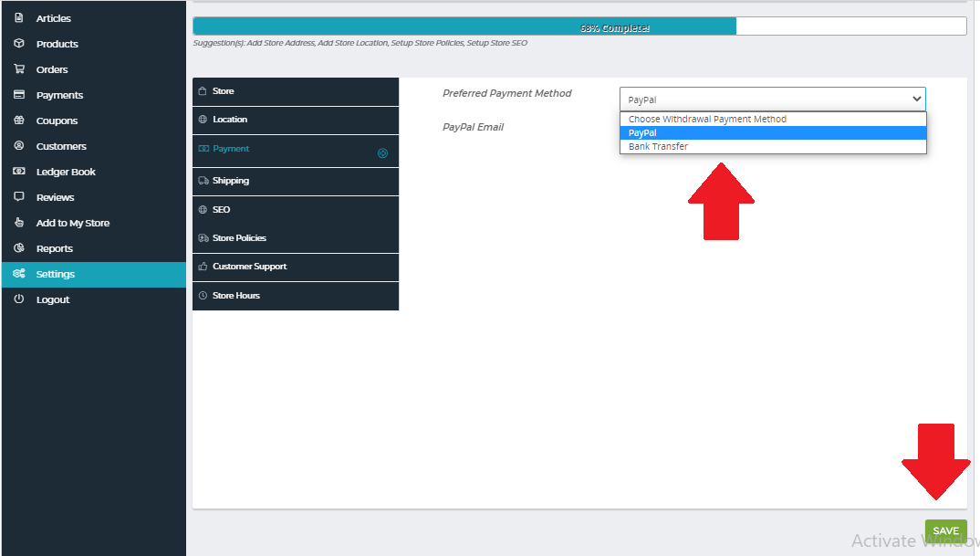Viewport: 980px width, 556px height.
Task: Select PayPal from the dropdown list
Action: tap(772, 132)
